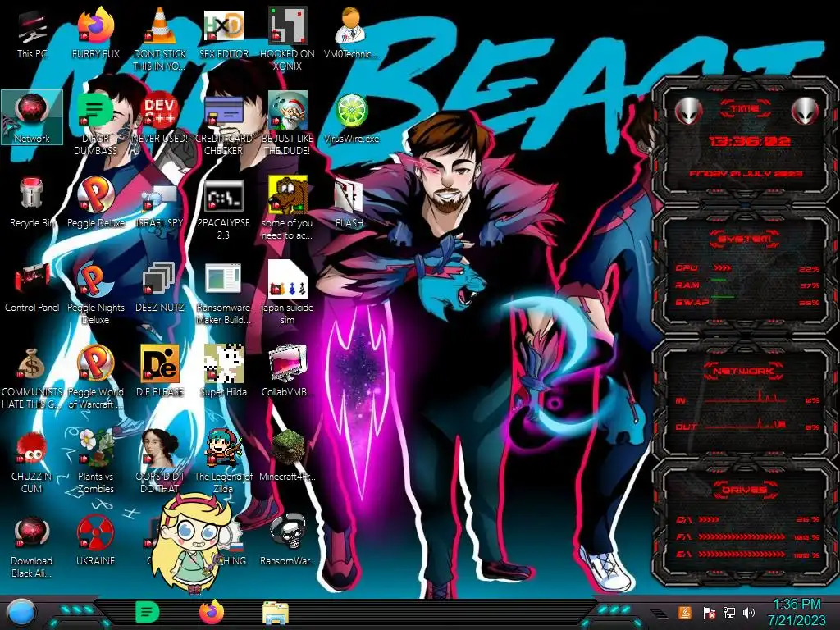Open the Recycle Bin
Viewport: 840px width, 630px height.
[x=32, y=203]
